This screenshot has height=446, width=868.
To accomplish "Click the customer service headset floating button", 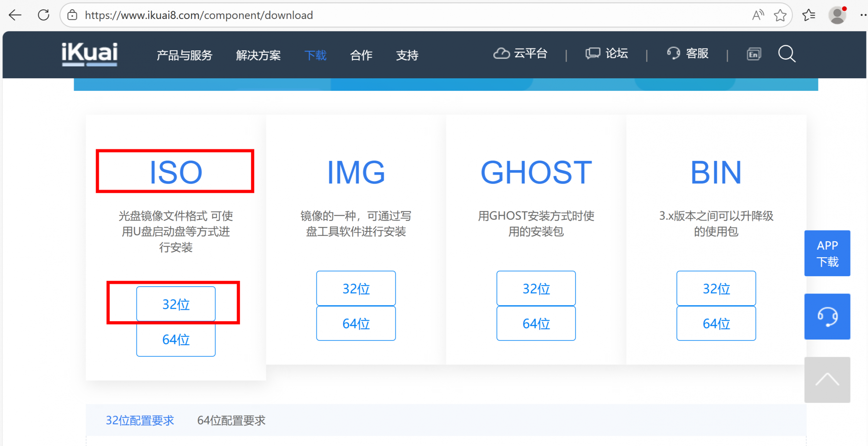I will coord(827,316).
